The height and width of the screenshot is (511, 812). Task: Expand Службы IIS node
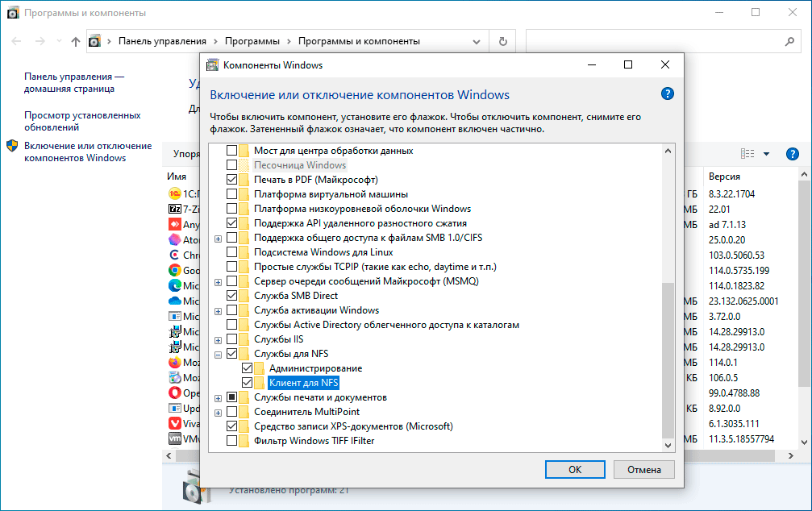click(218, 340)
